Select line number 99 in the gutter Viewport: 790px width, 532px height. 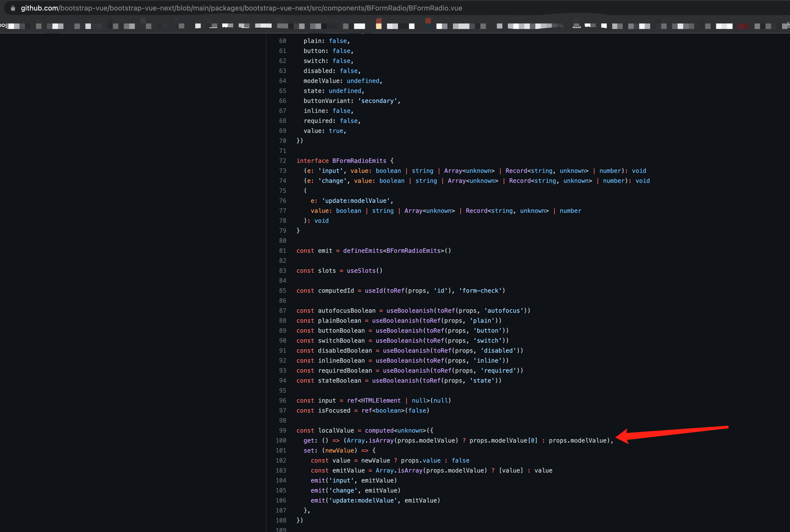pyautogui.click(x=283, y=431)
